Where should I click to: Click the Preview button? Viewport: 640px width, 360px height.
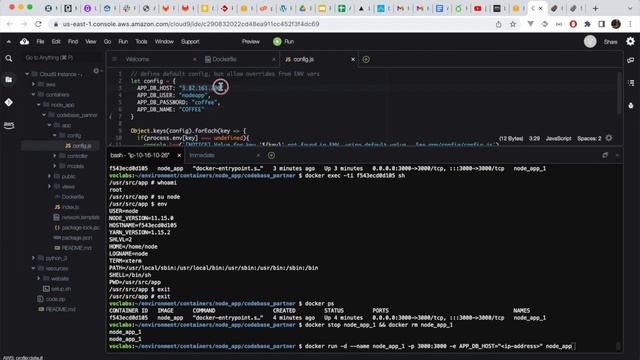[251, 42]
